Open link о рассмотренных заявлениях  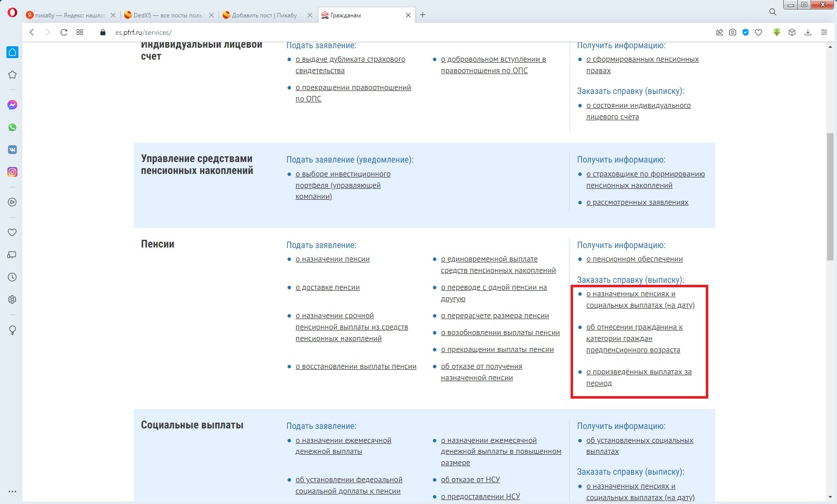tap(637, 202)
